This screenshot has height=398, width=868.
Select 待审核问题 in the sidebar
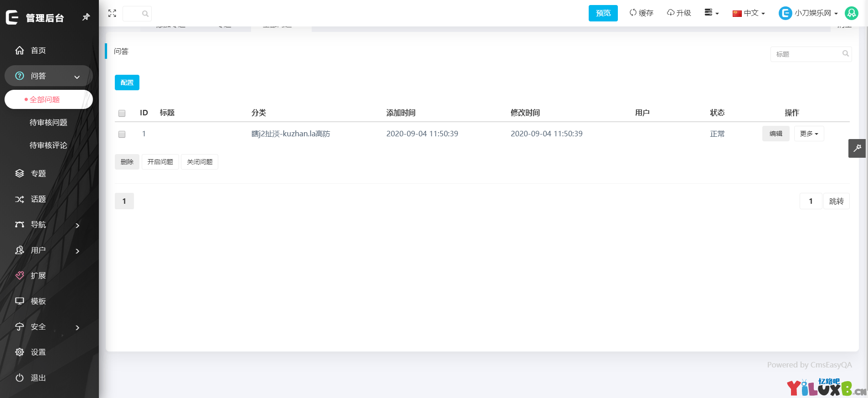[x=48, y=122]
